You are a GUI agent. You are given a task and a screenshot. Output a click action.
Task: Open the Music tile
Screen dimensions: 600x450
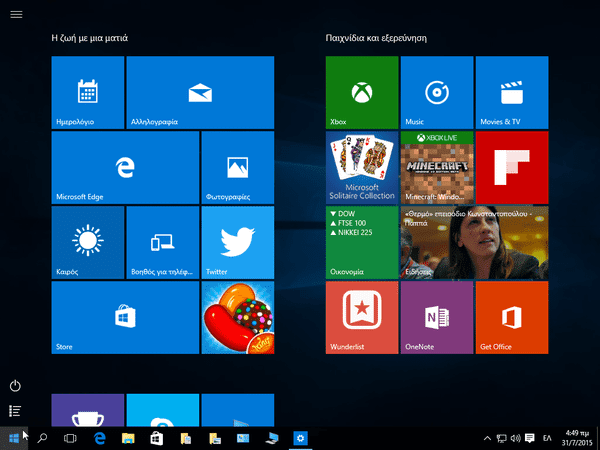tap(437, 92)
